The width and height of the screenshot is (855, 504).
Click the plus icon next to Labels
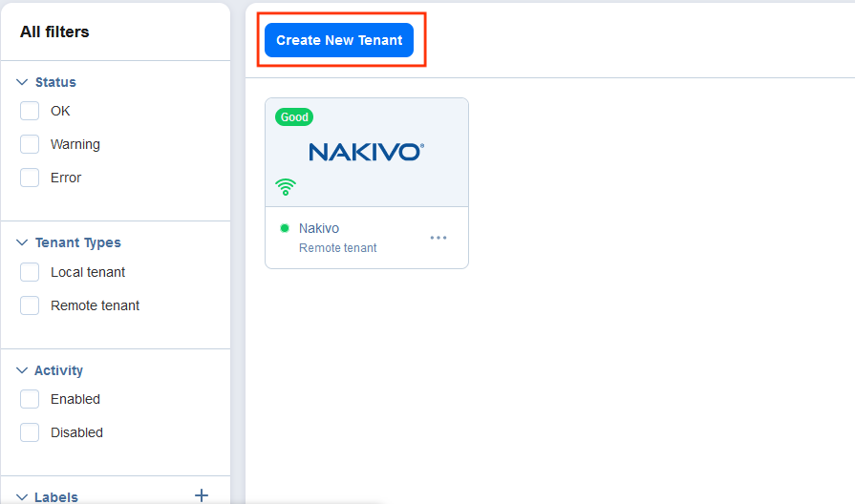201,495
